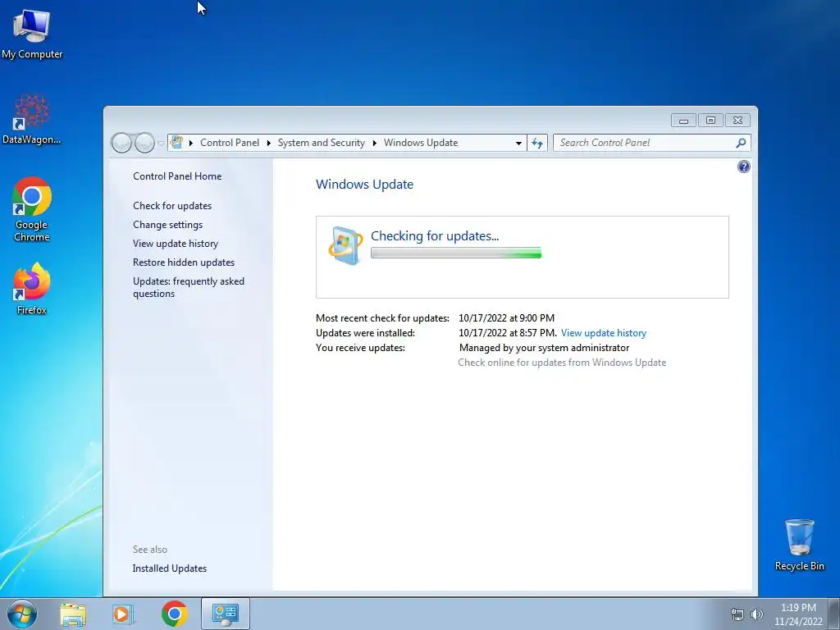Expand the address bar history dropdown
Image resolution: width=840 pixels, height=630 pixels.
(518, 143)
